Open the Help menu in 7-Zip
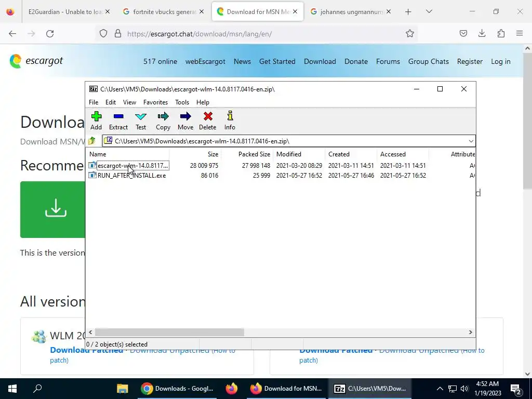Viewport: 532px width, 399px height. click(203, 102)
